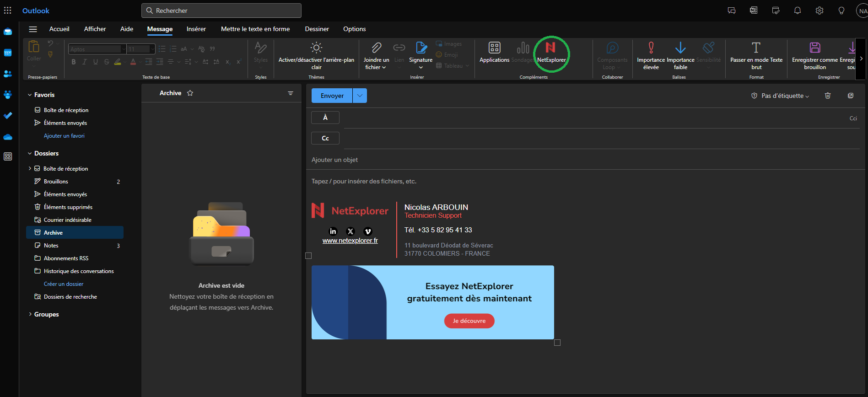Viewport: 868px width, 397px height.
Task: Open the Mettre le texte en forme tab
Action: [255, 29]
